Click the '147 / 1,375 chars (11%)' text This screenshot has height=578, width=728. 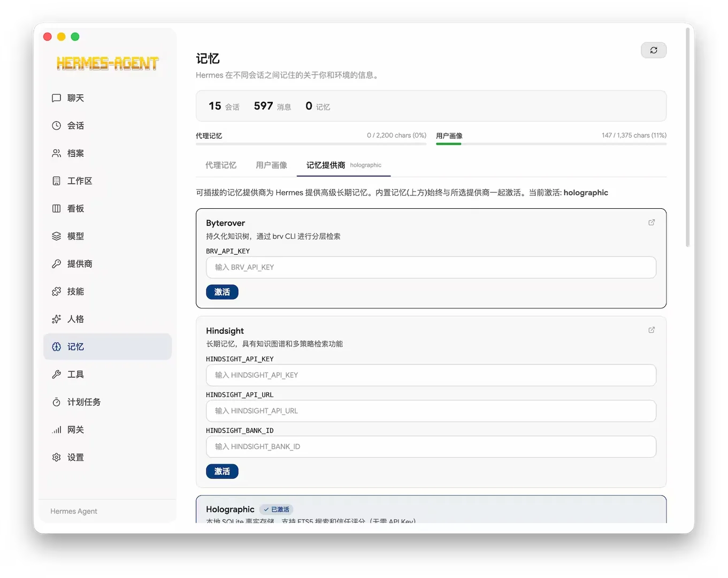[634, 135]
